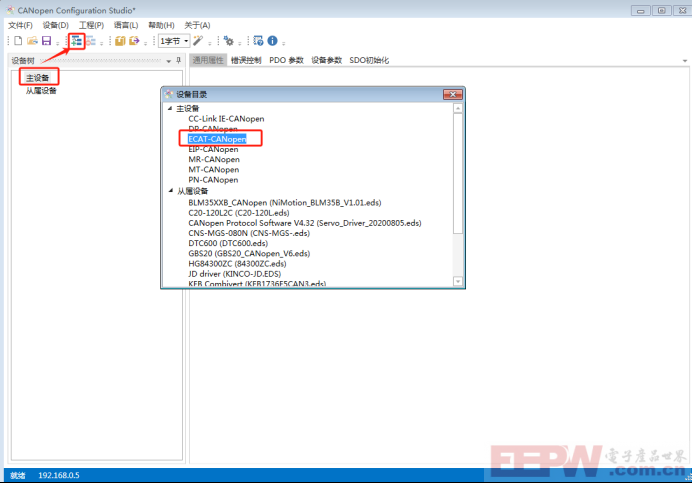Switch to the PDO 参数 tab
This screenshot has height=483, width=692.
click(x=286, y=60)
